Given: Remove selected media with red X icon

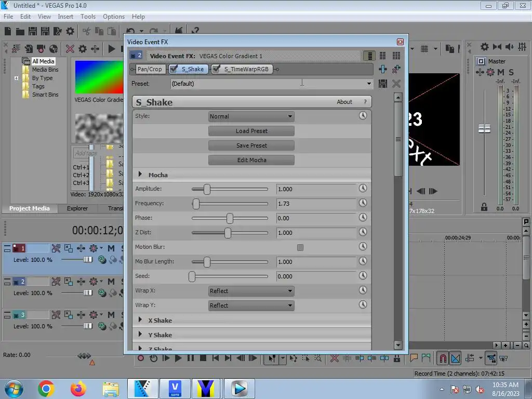Looking at the screenshot, I should (x=70, y=49).
